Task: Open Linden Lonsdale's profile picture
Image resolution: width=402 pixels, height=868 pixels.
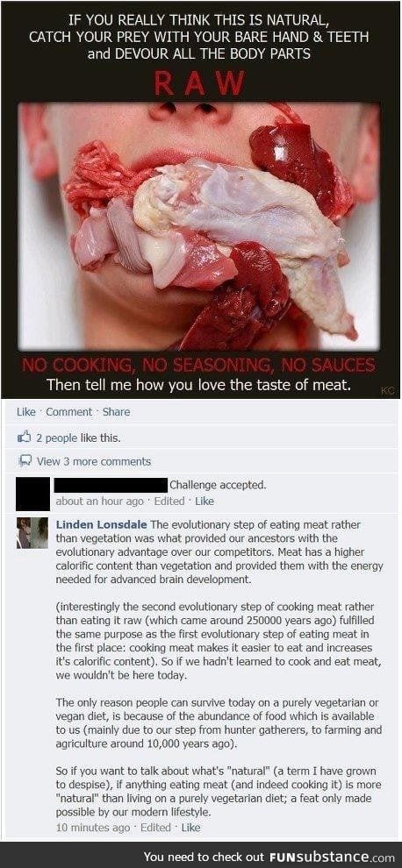Action: pos(32,532)
